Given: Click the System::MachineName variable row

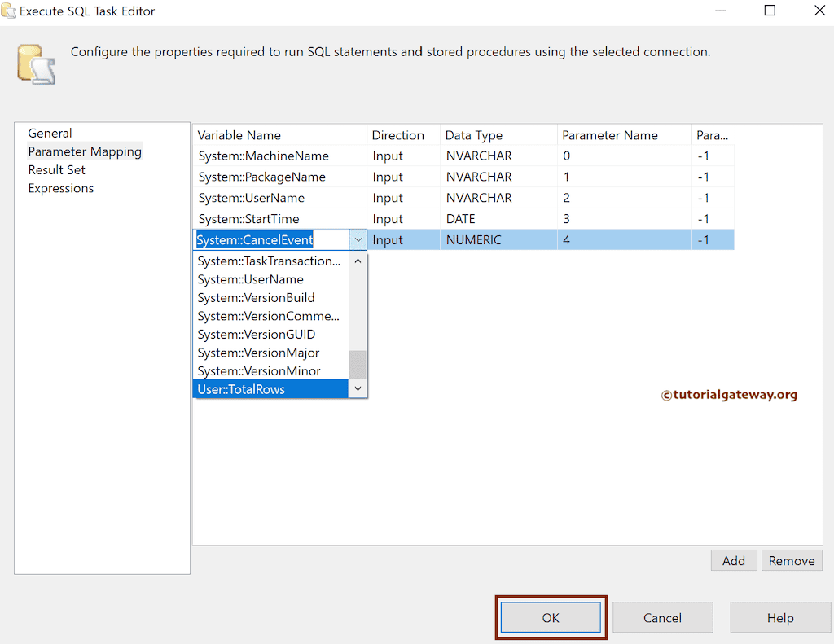Looking at the screenshot, I should pos(262,156).
